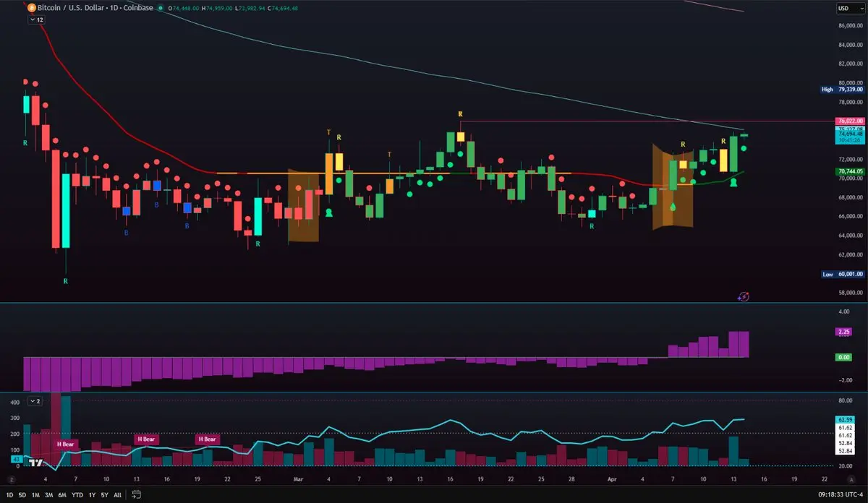
Task: Click the High 79,339.00 price label
Action: pos(843,90)
